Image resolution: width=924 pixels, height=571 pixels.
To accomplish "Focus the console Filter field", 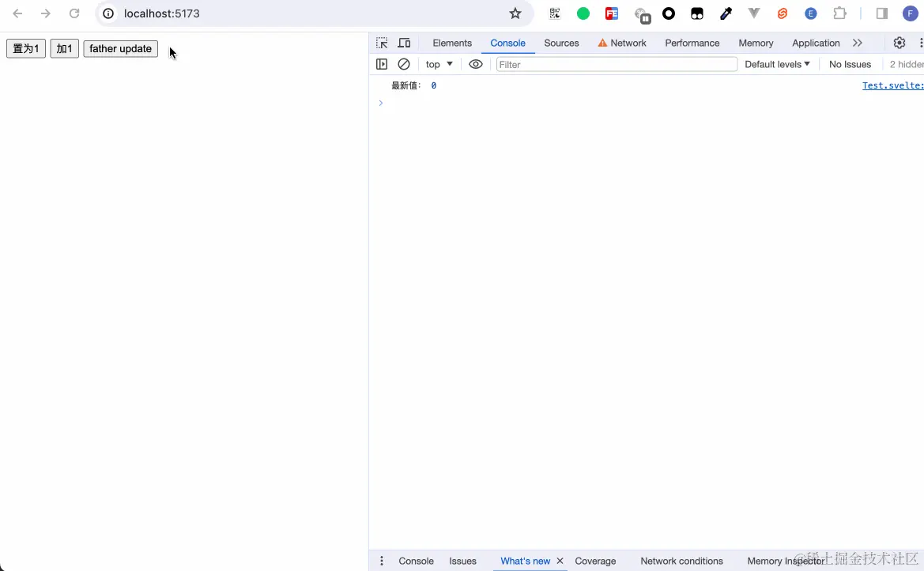I will 617,64.
